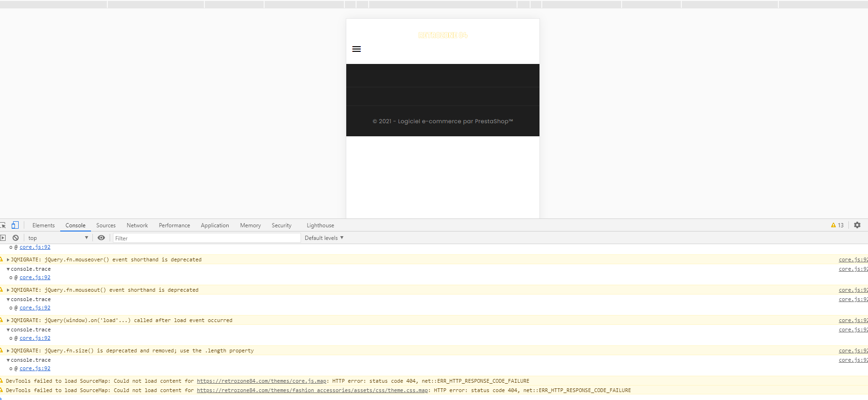Expand the jQuery.fn.mouseout() deprecated warning
Viewport: 868px width, 400px height.
point(8,290)
